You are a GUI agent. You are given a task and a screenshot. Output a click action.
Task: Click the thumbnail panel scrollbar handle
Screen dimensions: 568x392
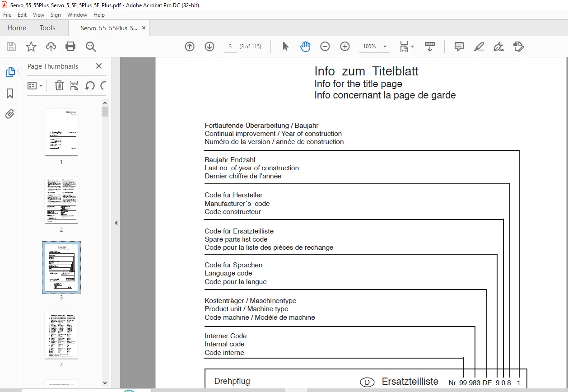coord(105,111)
